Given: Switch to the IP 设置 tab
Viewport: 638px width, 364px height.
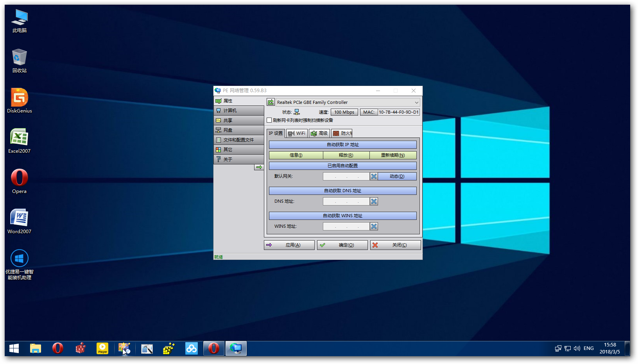Looking at the screenshot, I should (276, 133).
